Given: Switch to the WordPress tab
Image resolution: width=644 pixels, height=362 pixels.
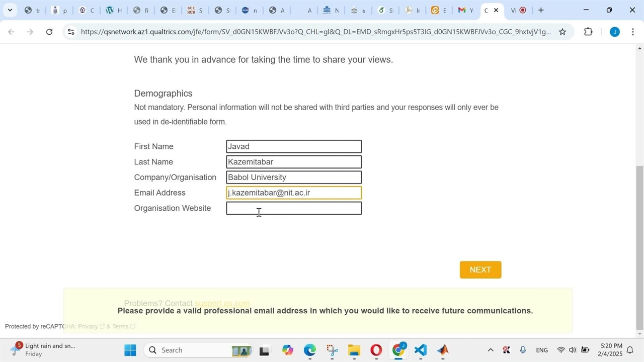Looking at the screenshot, I should pyautogui.click(x=114, y=10).
